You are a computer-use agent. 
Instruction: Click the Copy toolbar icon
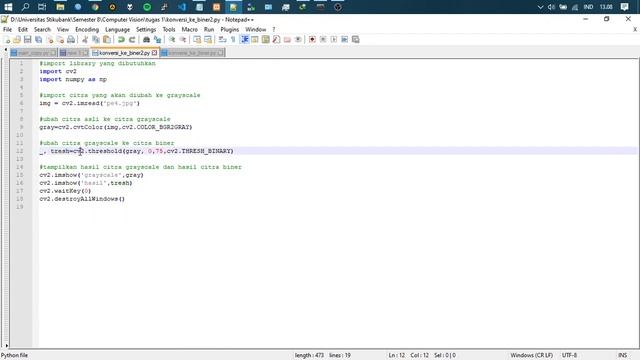tap(96, 40)
